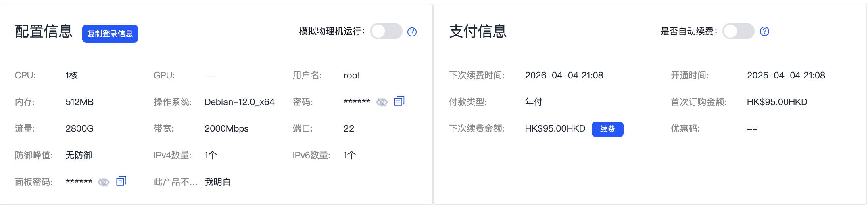This screenshot has width=868, height=206.
Task: Reveal the hidden root password
Action: 382,102
